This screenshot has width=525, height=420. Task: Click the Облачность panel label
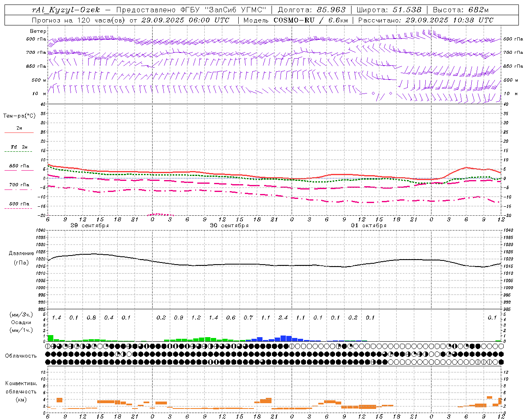tap(21, 356)
